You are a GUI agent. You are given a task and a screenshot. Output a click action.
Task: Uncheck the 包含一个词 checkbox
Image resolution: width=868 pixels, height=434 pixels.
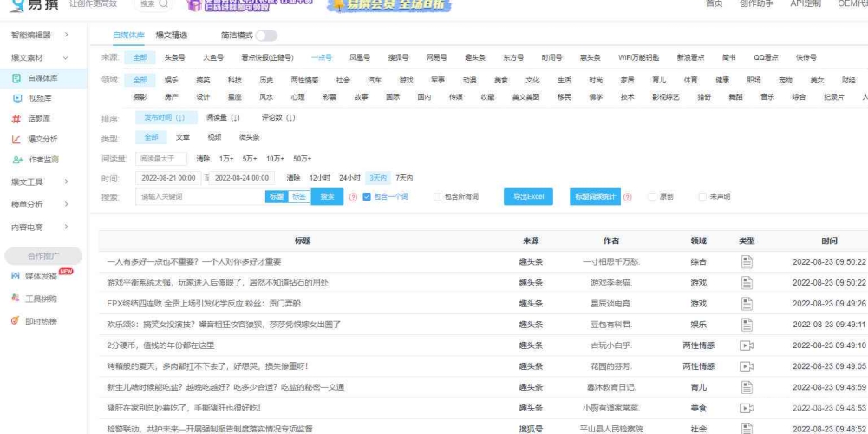coord(367,197)
